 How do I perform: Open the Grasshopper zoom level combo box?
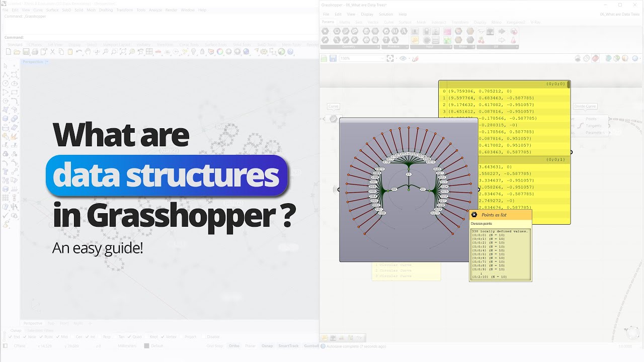tap(362, 58)
